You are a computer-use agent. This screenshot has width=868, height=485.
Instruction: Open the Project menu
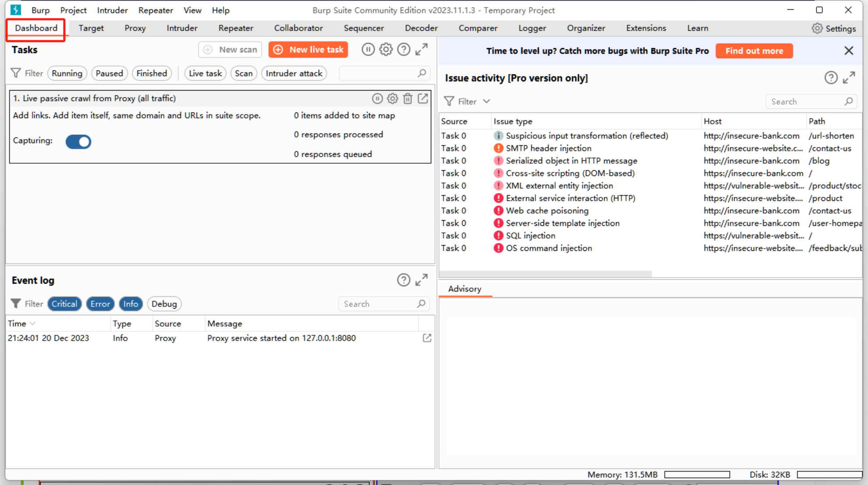click(73, 10)
